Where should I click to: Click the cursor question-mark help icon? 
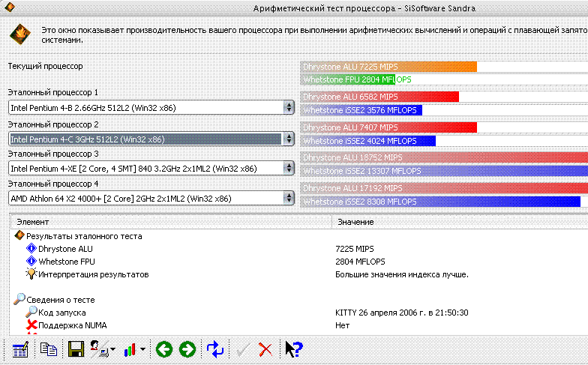click(294, 349)
